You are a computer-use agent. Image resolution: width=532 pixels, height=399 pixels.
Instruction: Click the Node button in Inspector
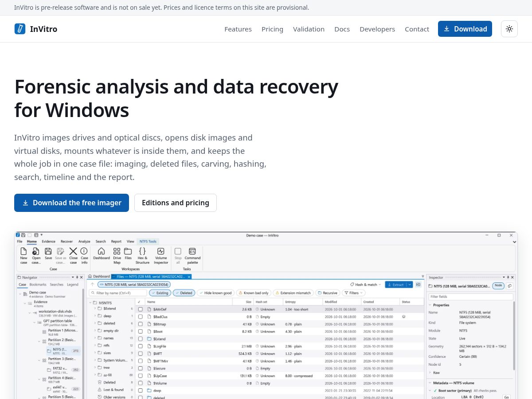[x=498, y=286]
